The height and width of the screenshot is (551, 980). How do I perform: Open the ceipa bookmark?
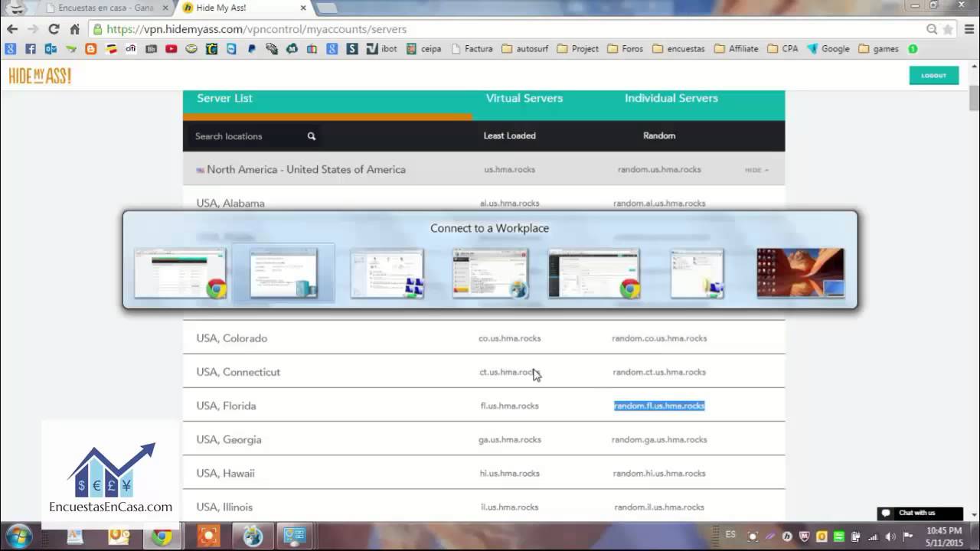tap(424, 48)
